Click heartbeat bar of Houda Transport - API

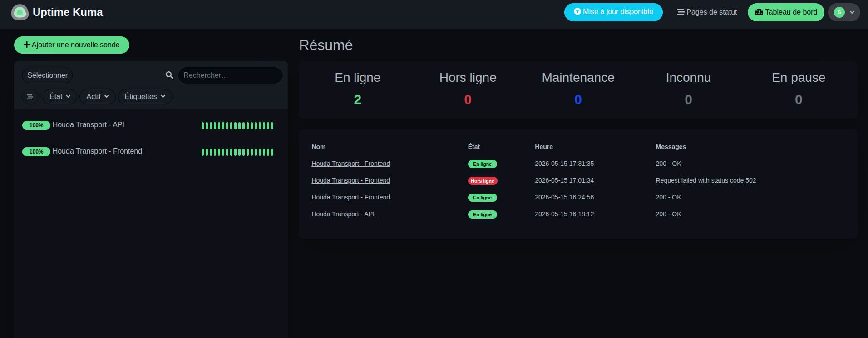coord(237,126)
